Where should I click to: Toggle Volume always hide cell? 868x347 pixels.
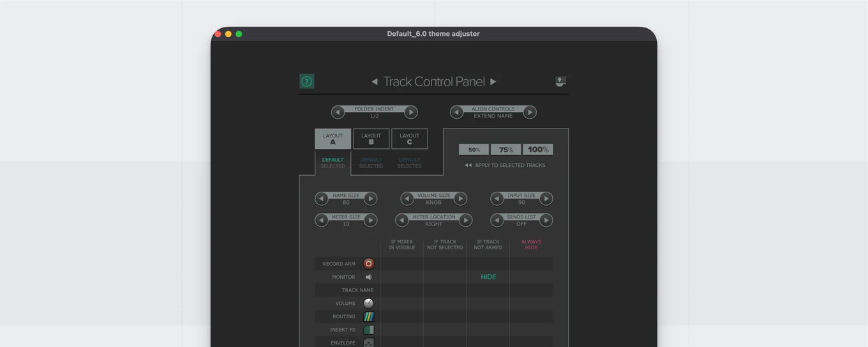tap(531, 303)
